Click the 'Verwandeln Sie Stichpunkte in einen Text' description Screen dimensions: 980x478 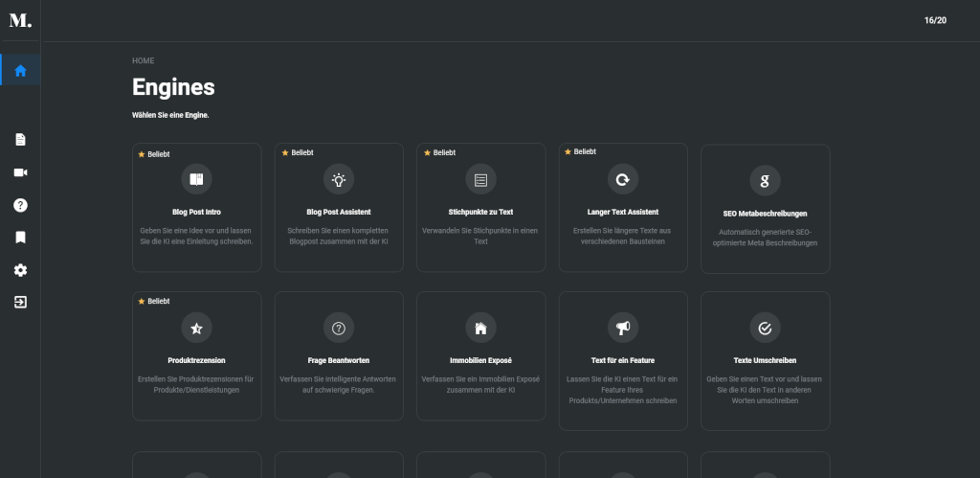click(480, 236)
